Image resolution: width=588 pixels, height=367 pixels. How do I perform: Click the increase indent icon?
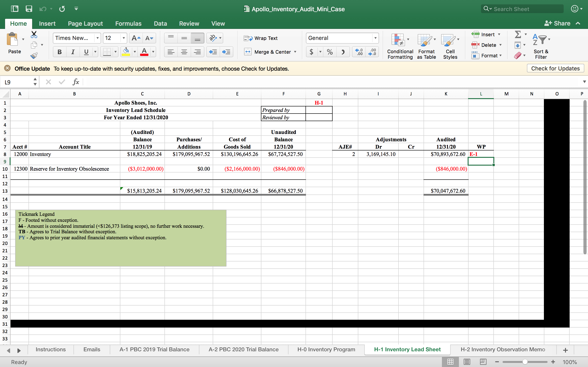pyautogui.click(x=226, y=52)
